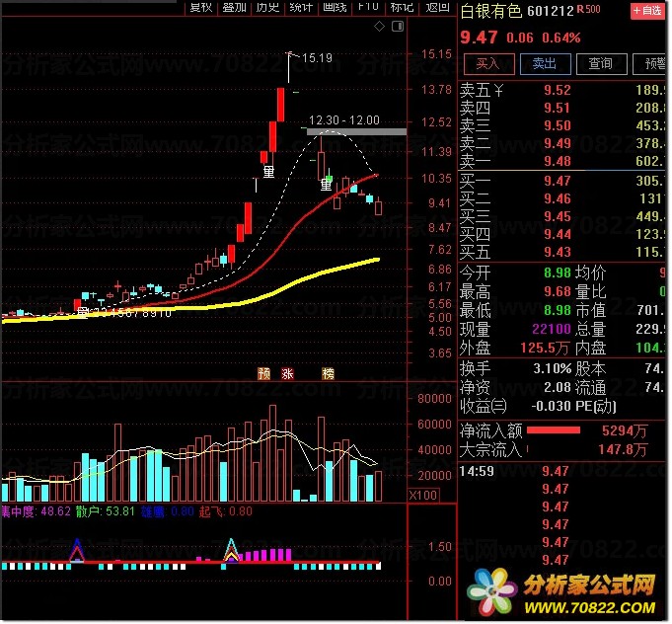Screen dimensions: 672x624
Task: Select the 买四 9.44 bid row
Action: [x=562, y=235]
